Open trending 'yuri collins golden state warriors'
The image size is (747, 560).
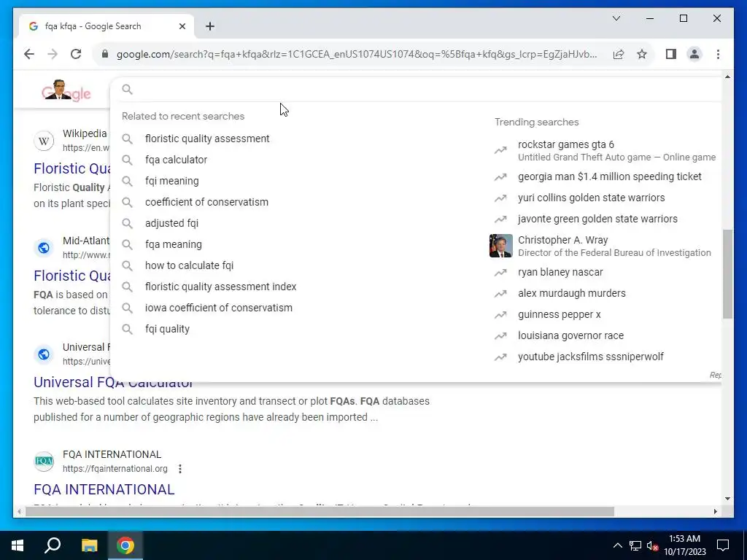click(x=591, y=198)
